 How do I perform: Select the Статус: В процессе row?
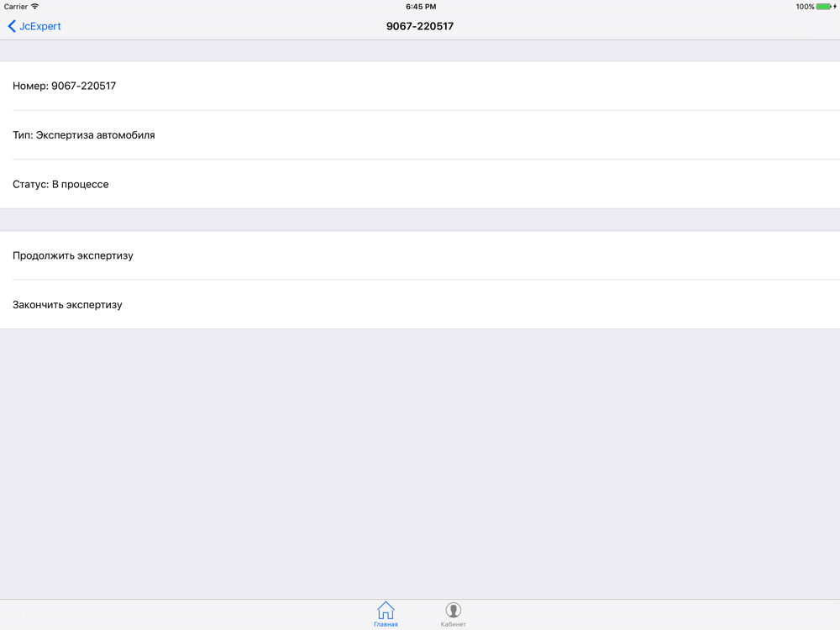(420, 184)
